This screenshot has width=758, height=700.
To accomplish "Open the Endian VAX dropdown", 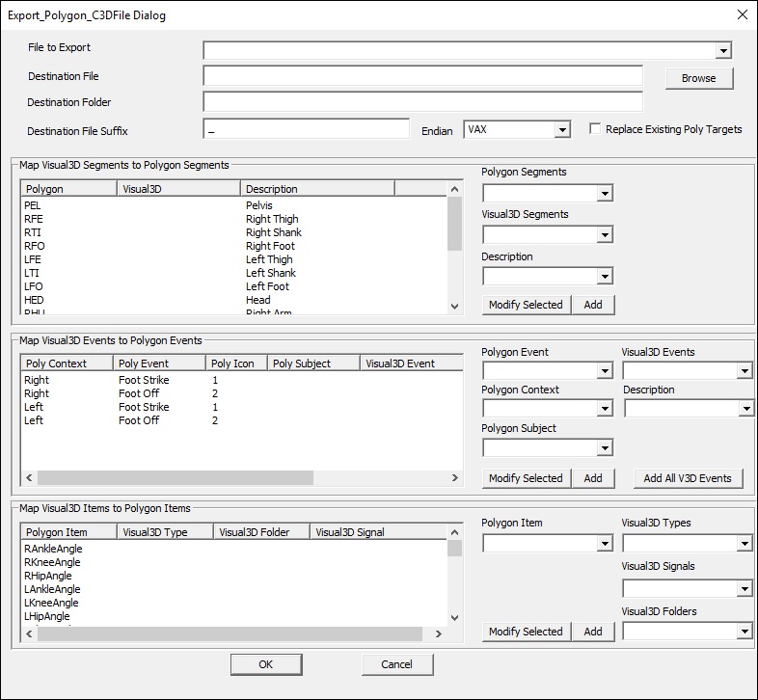I will coord(561,129).
